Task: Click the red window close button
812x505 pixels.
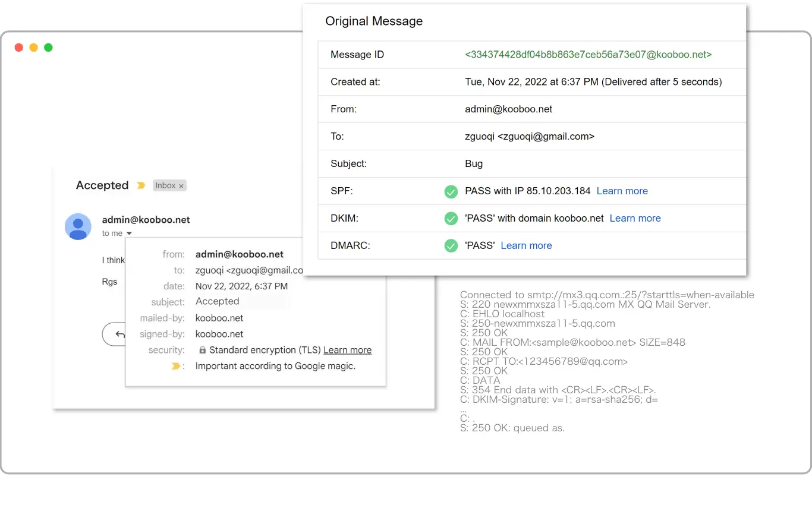Action: click(19, 48)
